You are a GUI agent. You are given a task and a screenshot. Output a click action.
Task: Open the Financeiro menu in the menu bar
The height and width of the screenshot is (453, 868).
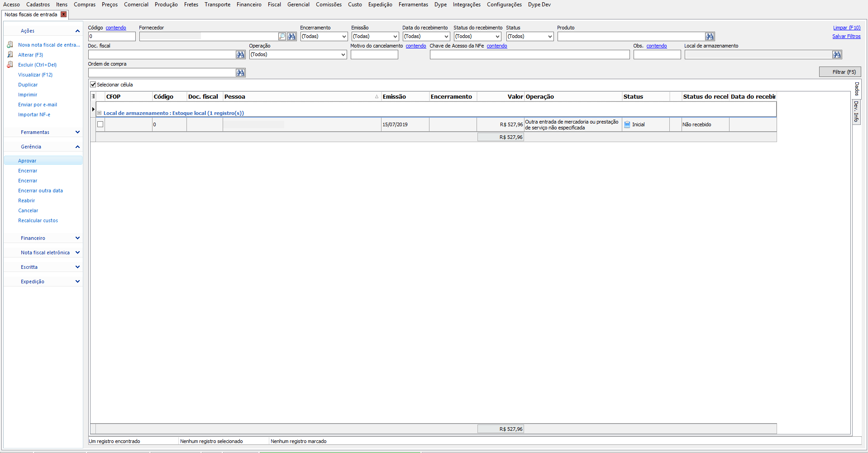(x=249, y=5)
